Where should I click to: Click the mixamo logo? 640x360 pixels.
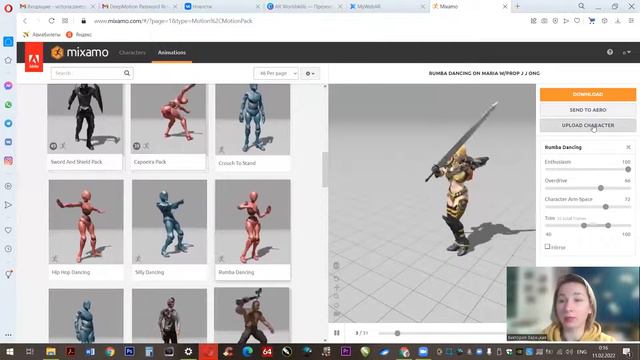tap(80, 52)
